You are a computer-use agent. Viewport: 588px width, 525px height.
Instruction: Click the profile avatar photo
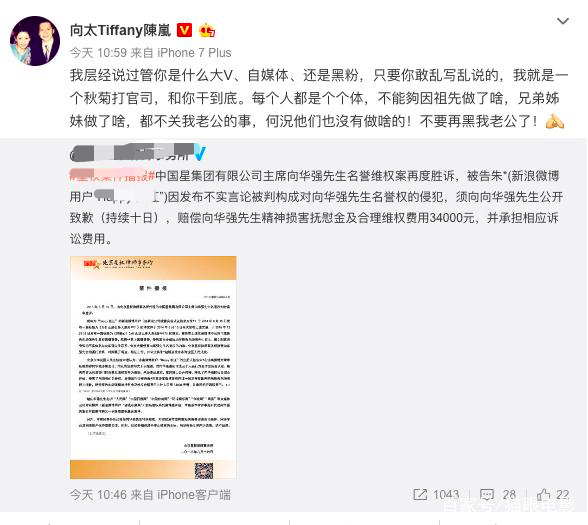35,41
